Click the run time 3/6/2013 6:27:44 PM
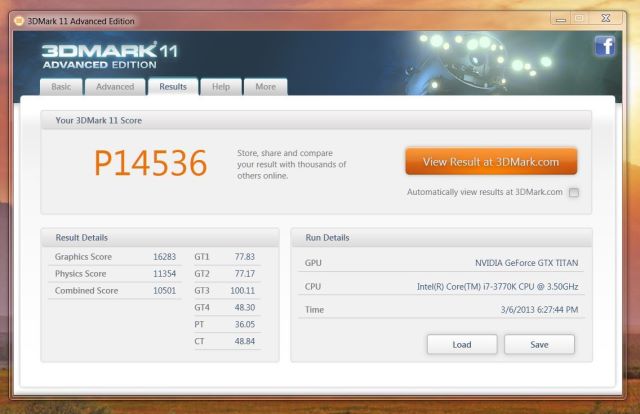Viewport: 640px width, 414px height. tap(540, 310)
